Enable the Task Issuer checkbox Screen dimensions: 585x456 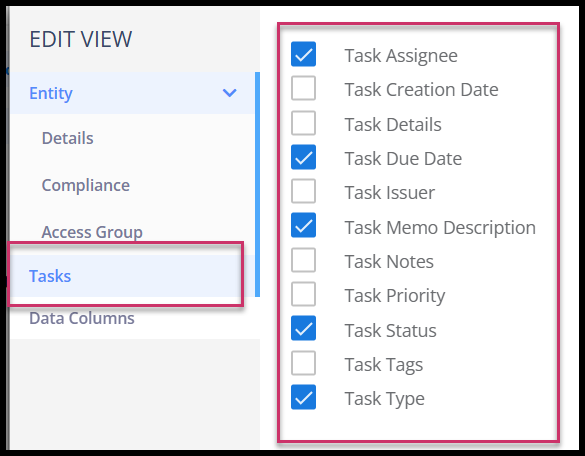pos(303,191)
